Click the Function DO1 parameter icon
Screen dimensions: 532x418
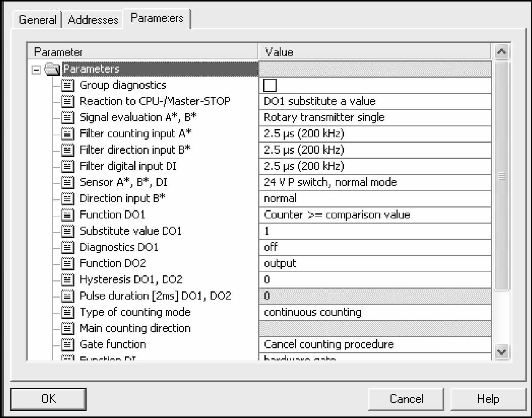tap(68, 215)
